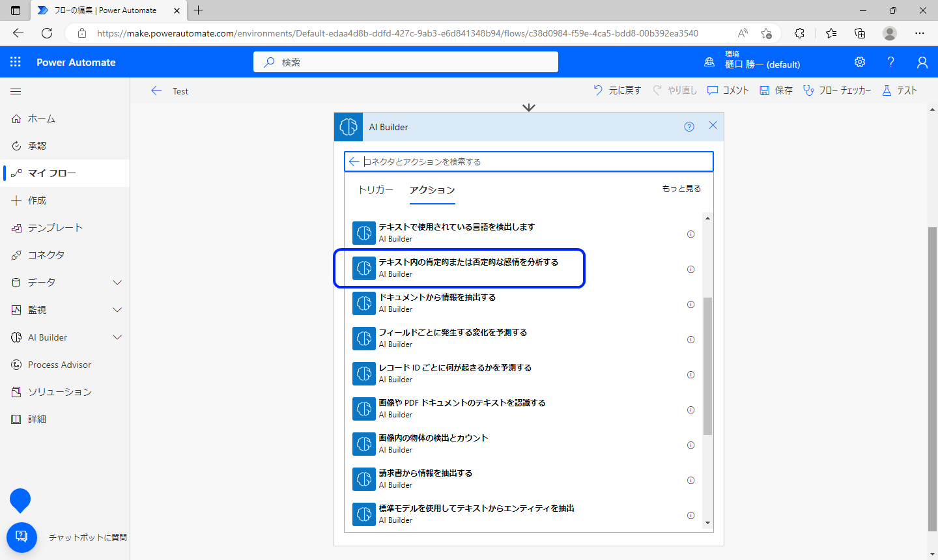Click the environment icon in header
938x560 pixels.
[x=709, y=62]
